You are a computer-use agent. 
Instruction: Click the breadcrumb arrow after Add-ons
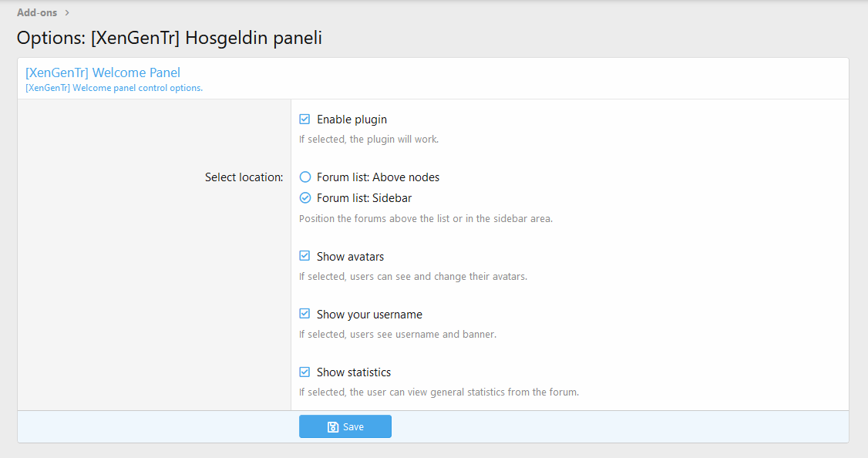pyautogui.click(x=68, y=12)
